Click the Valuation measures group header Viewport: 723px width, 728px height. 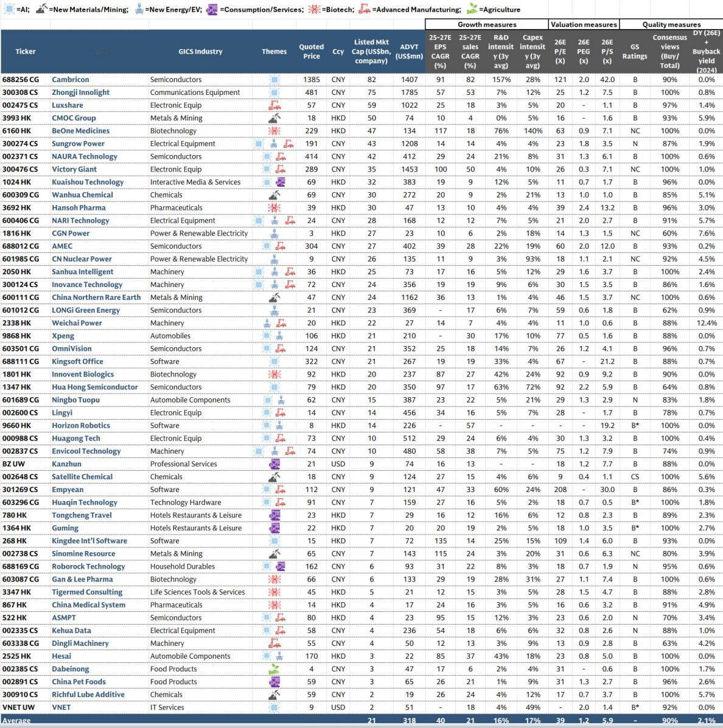click(584, 24)
